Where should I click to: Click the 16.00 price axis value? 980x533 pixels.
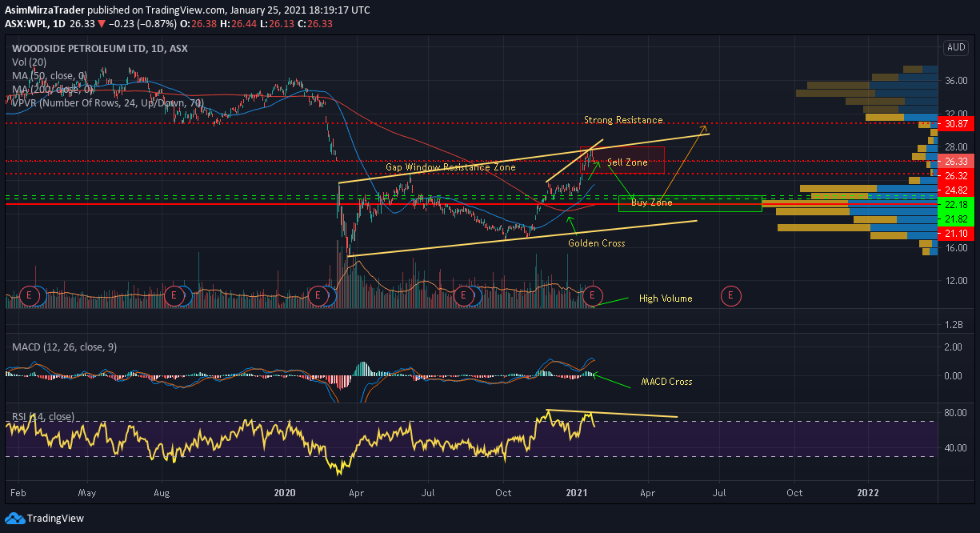(956, 248)
